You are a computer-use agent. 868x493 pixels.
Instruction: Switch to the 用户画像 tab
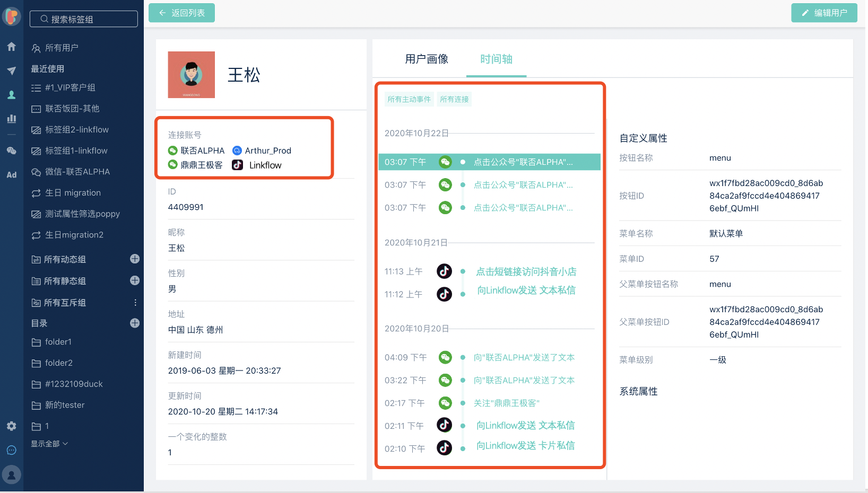[426, 59]
